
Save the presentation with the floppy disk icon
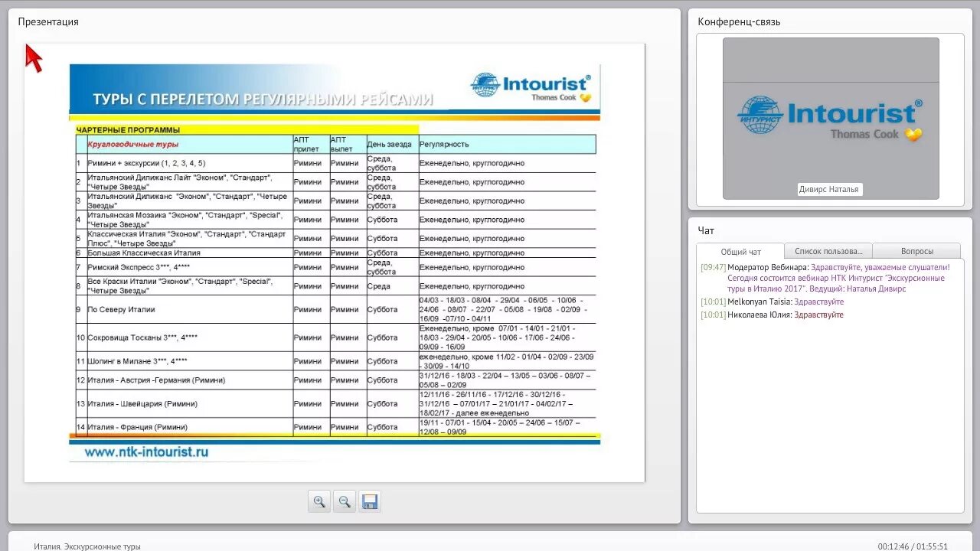370,502
